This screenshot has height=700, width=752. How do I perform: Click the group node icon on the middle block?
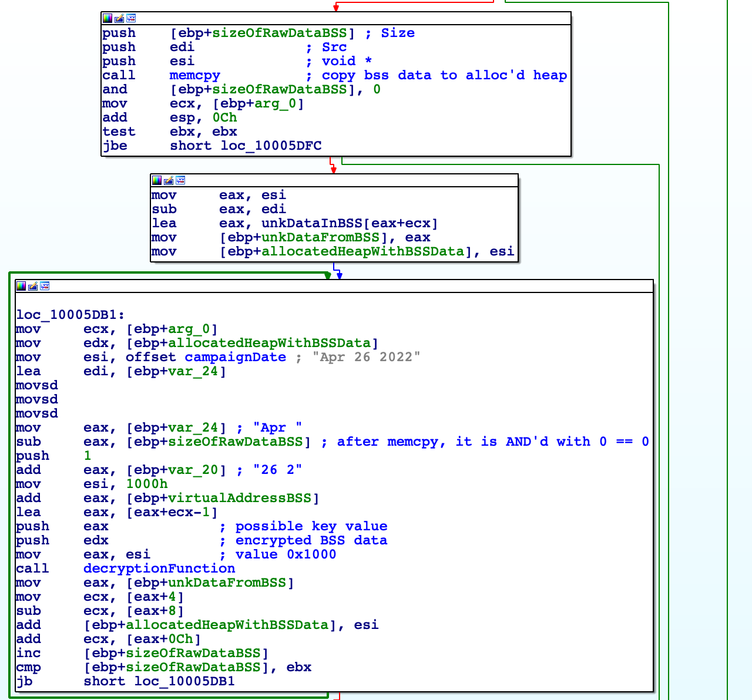(x=182, y=180)
